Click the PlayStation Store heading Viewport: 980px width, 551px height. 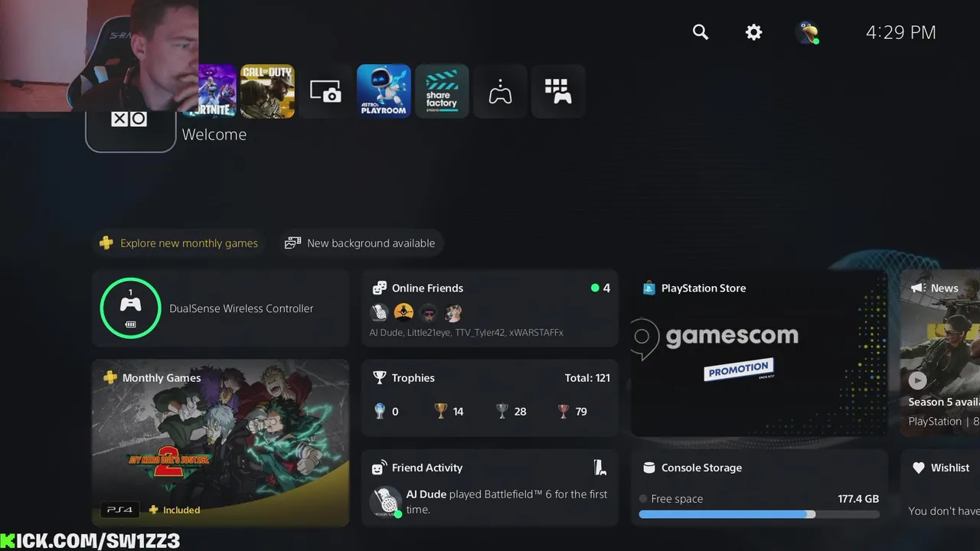[x=704, y=289]
